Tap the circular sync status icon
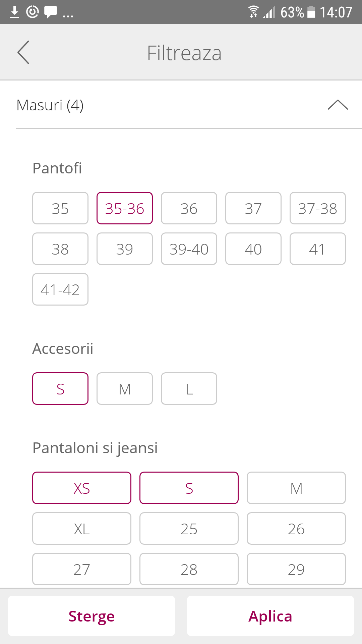 pyautogui.click(x=33, y=12)
